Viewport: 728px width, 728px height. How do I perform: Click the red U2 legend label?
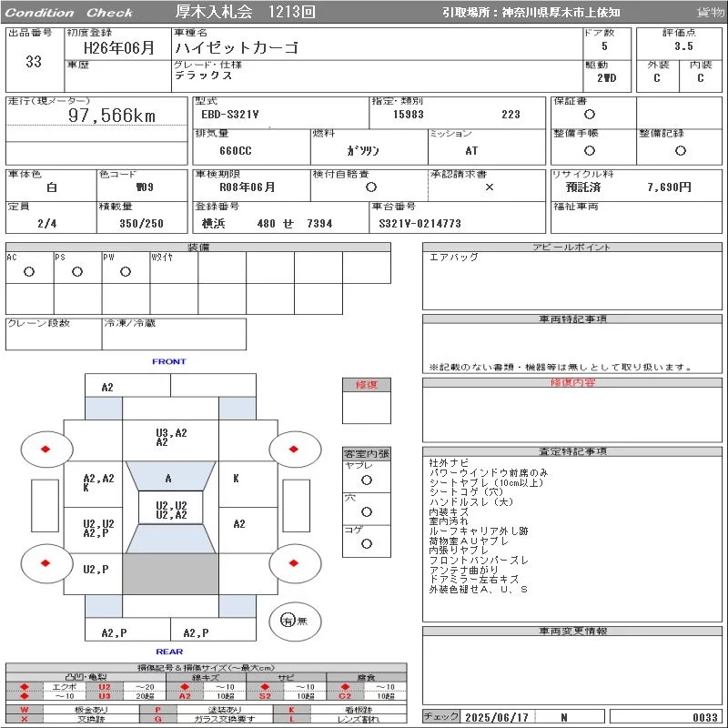tap(105, 687)
